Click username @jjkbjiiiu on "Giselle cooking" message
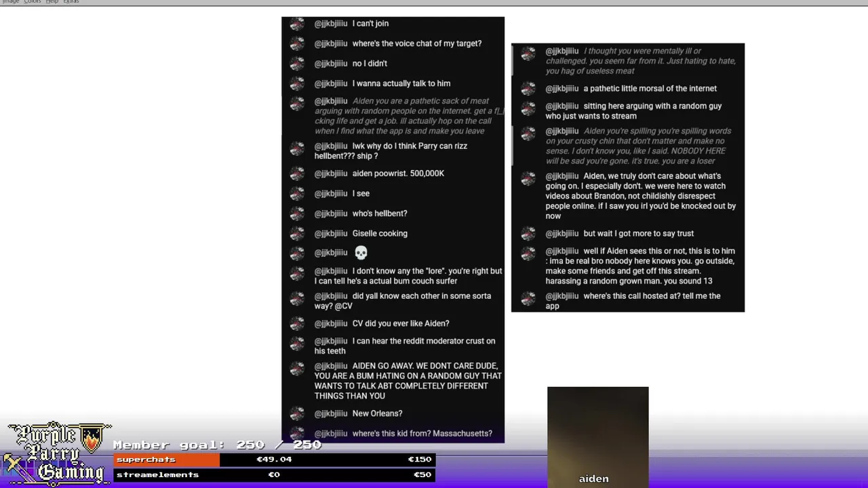Screen dimensions: 868x488 [331, 234]
